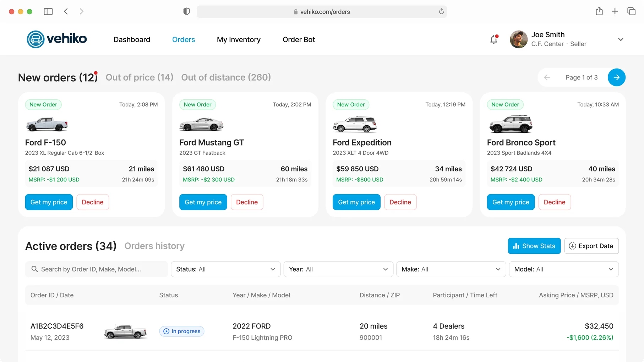Click the Distance / ZIP column header
This screenshot has width=644, height=362.
pos(380,295)
